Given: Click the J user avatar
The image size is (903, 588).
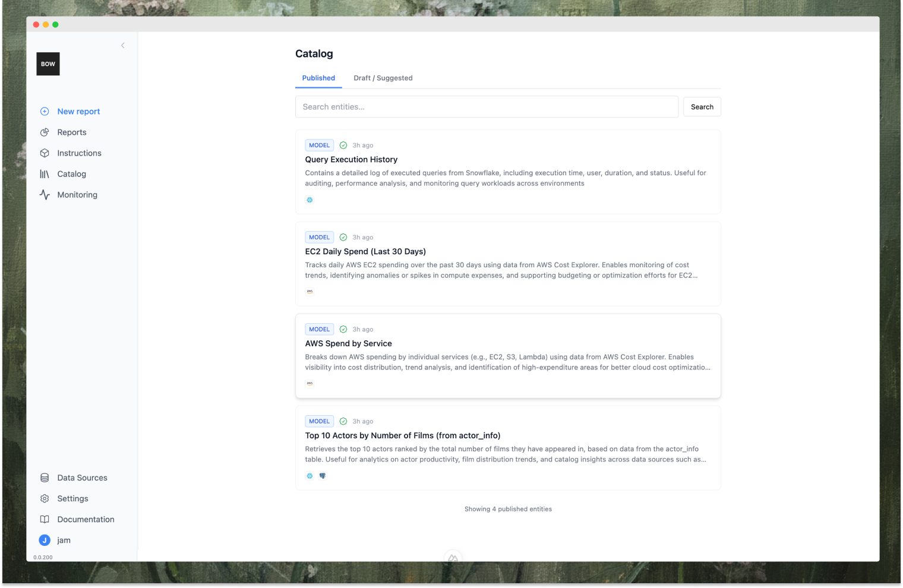Looking at the screenshot, I should pyautogui.click(x=45, y=540).
